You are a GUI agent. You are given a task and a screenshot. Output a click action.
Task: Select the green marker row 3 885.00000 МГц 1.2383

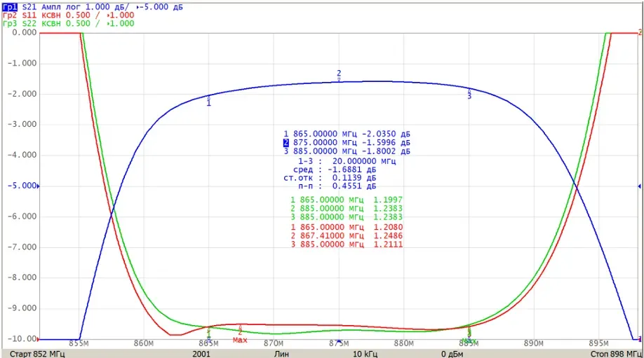click(x=347, y=217)
